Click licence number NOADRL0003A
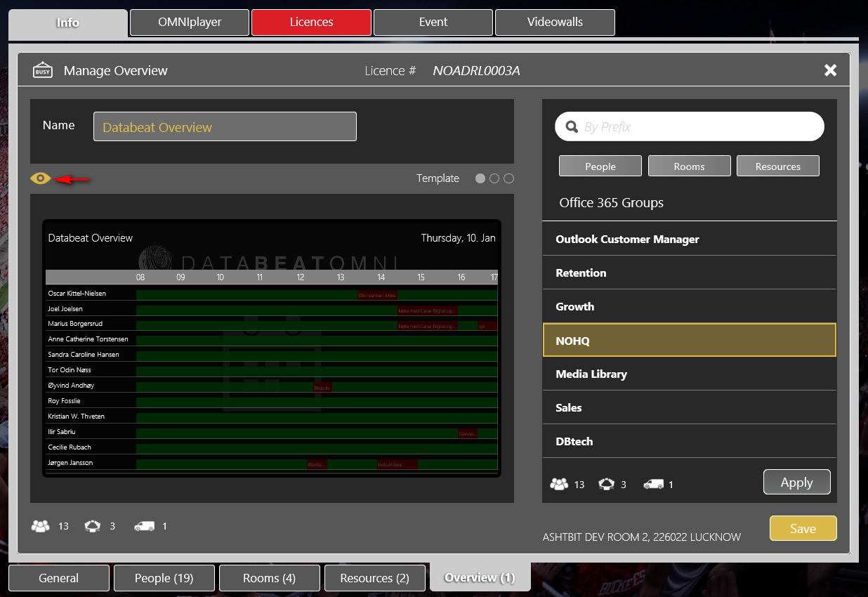868x597 pixels. (x=476, y=70)
